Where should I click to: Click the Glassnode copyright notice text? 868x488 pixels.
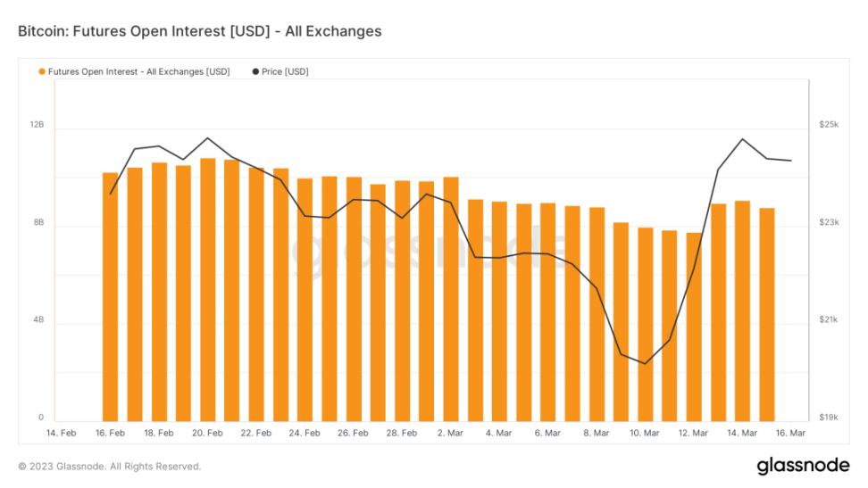[110, 466]
